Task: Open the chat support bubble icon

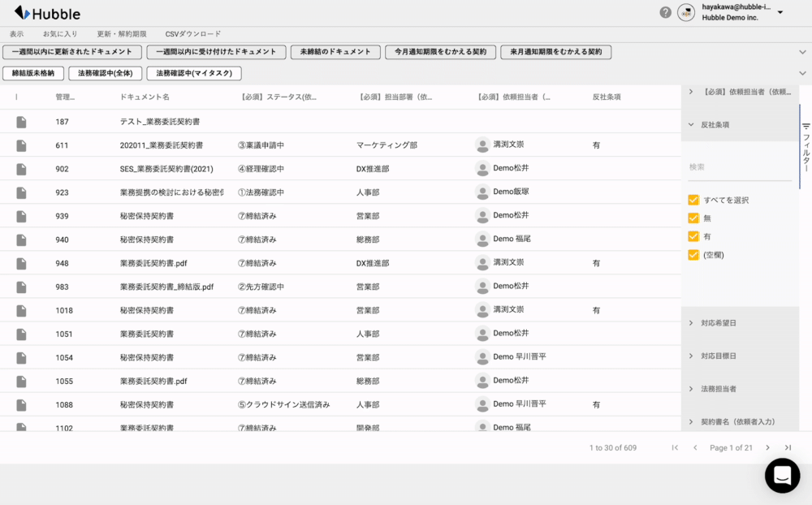Action: [782, 476]
